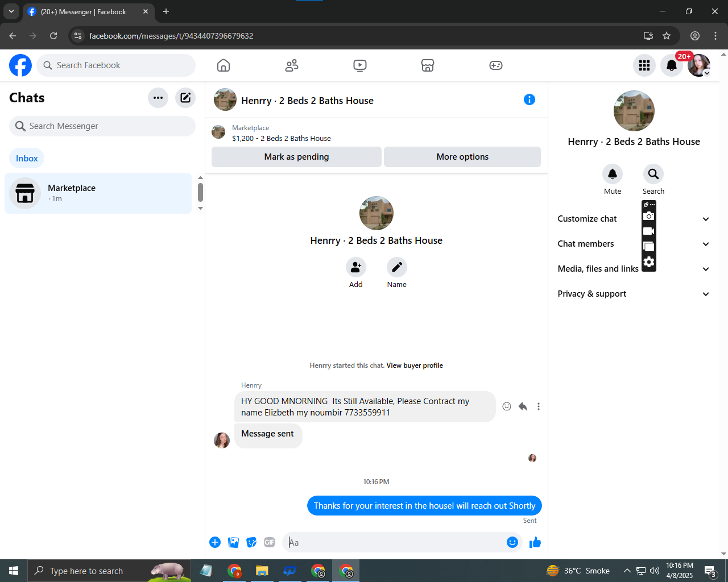Click Thanks for your interest sent message

tap(424, 506)
